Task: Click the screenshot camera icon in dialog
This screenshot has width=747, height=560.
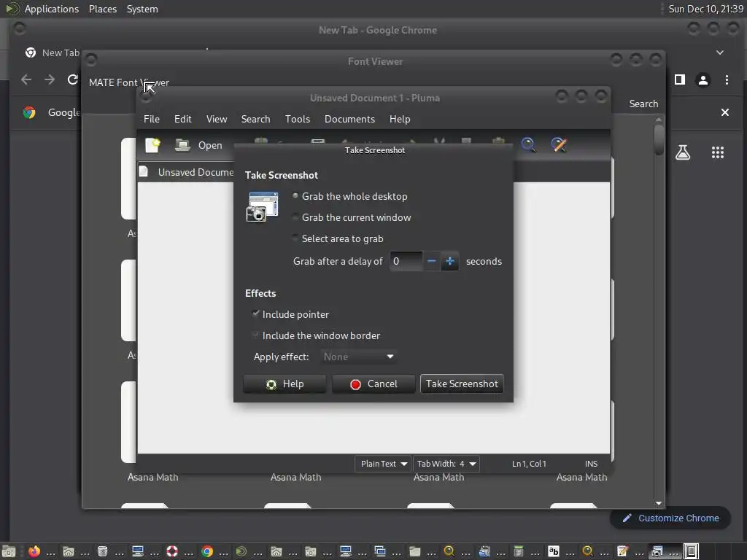Action: [x=262, y=206]
